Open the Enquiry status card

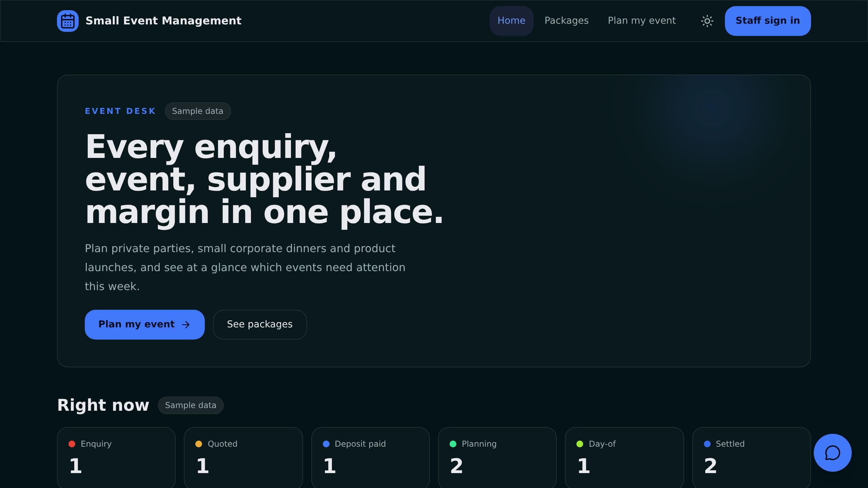pos(116,457)
